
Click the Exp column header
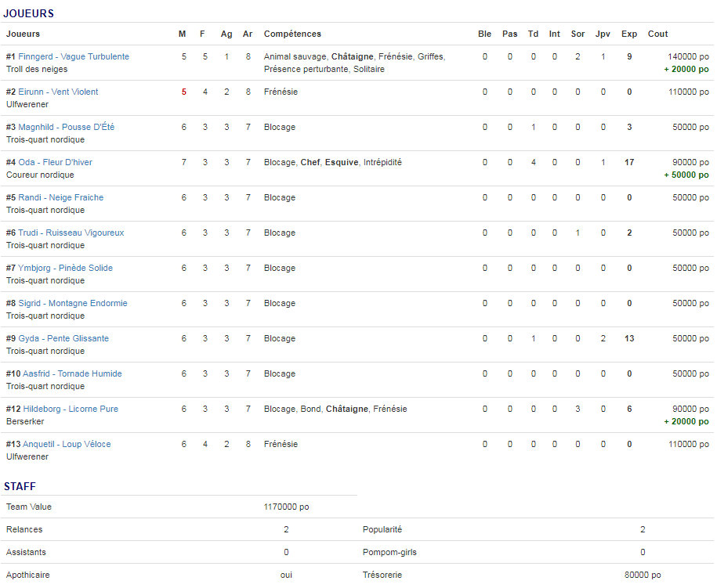pos(628,34)
